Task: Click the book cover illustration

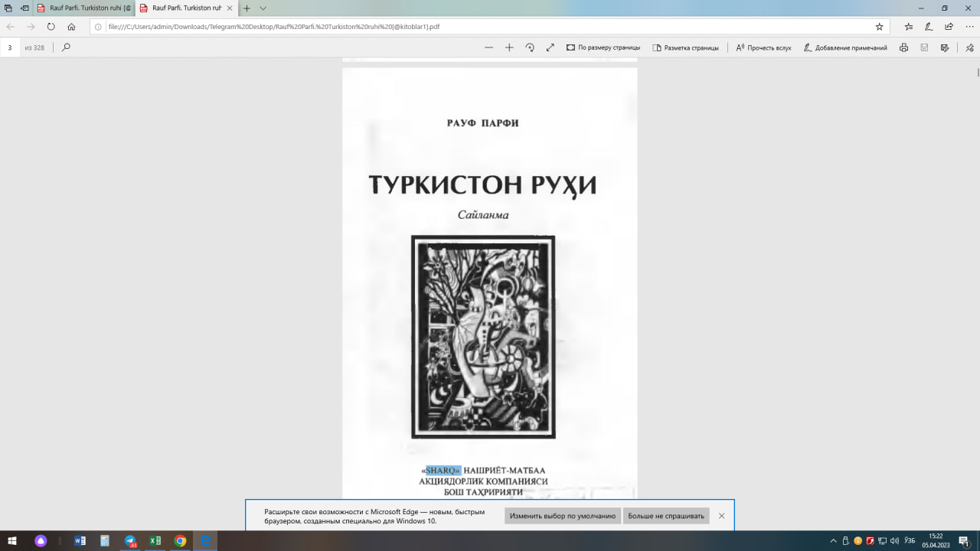Action: 483,337
